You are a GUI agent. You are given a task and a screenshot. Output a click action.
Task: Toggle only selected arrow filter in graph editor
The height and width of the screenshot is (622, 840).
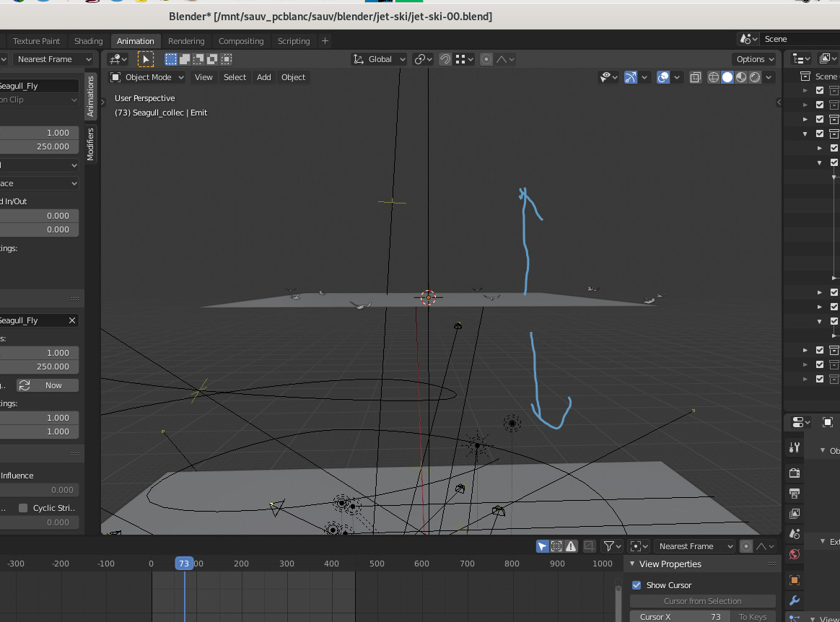pyautogui.click(x=542, y=546)
